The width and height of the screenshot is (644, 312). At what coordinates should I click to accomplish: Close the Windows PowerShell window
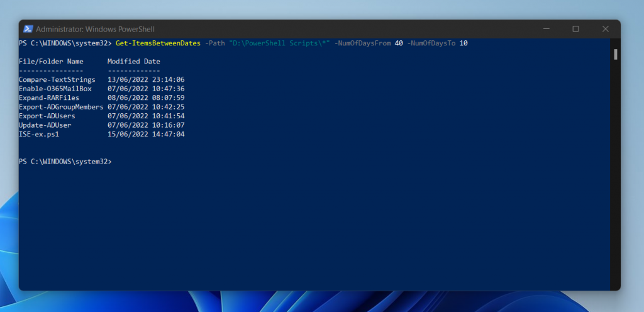click(606, 29)
